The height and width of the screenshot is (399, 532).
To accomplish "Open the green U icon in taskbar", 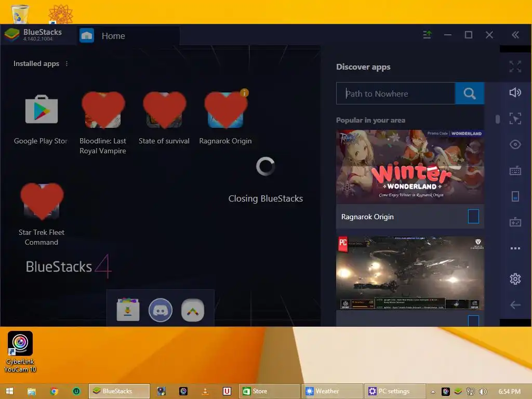I will point(76,391).
